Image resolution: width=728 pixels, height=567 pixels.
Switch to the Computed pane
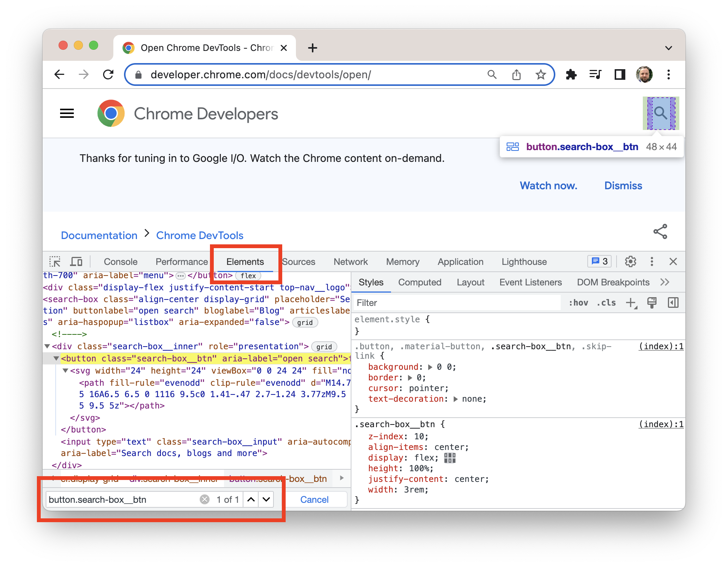pyautogui.click(x=420, y=282)
